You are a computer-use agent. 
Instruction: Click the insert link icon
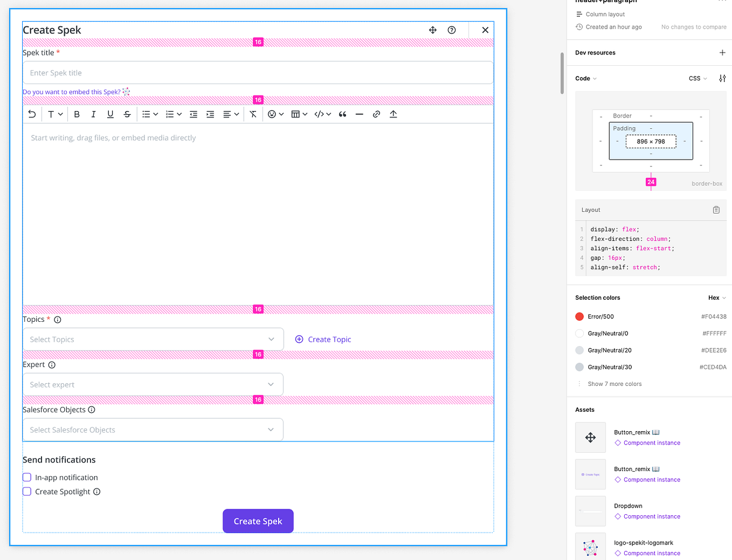pyautogui.click(x=376, y=114)
